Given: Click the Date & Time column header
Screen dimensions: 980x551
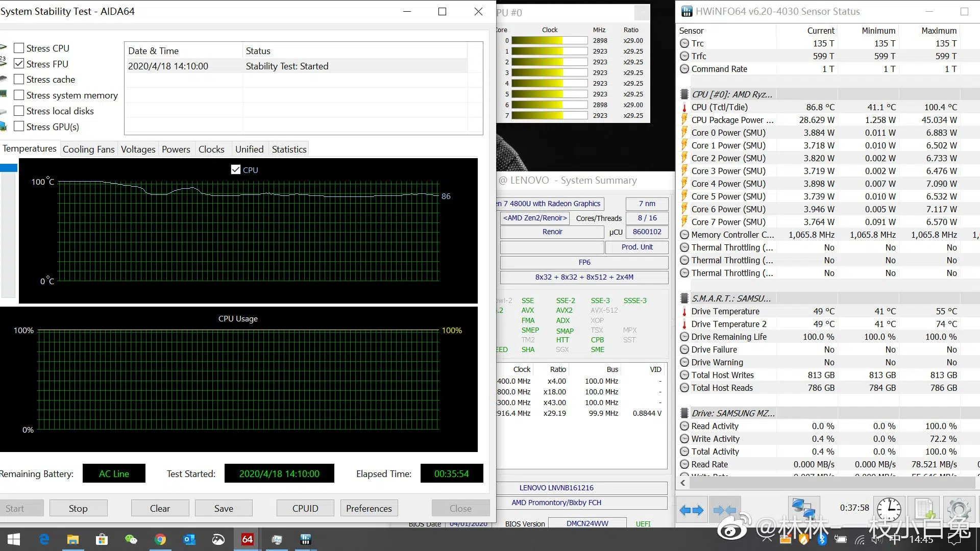Looking at the screenshot, I should click(184, 51).
